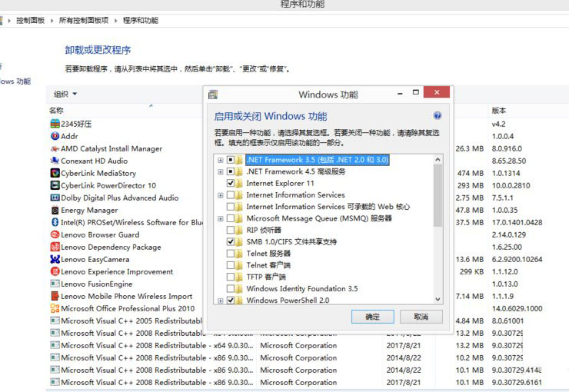
Task: Uncheck SMB 1.0/CIFS 文件共享支持 checkbox
Action: 231,241
